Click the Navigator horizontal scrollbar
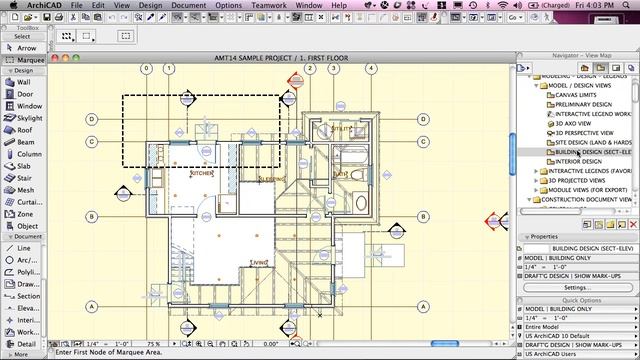Image resolution: width=640 pixels, height=360 pixels. pos(550,211)
